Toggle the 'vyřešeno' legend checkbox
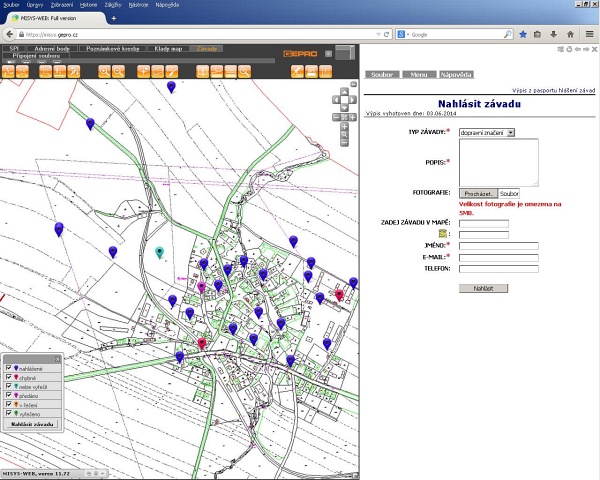600x480 pixels. 9,413
